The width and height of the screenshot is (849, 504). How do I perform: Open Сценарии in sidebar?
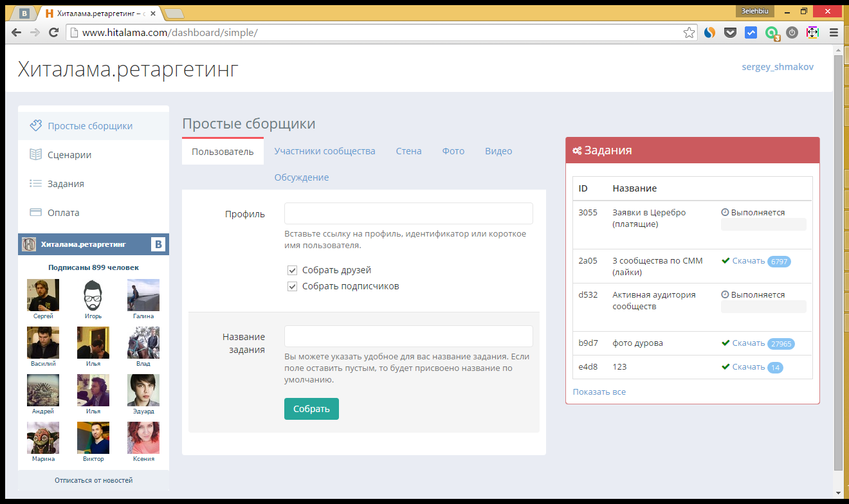click(94, 154)
